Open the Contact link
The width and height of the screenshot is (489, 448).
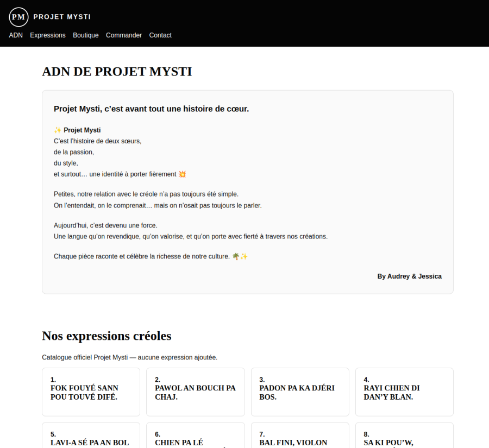pyautogui.click(x=160, y=35)
